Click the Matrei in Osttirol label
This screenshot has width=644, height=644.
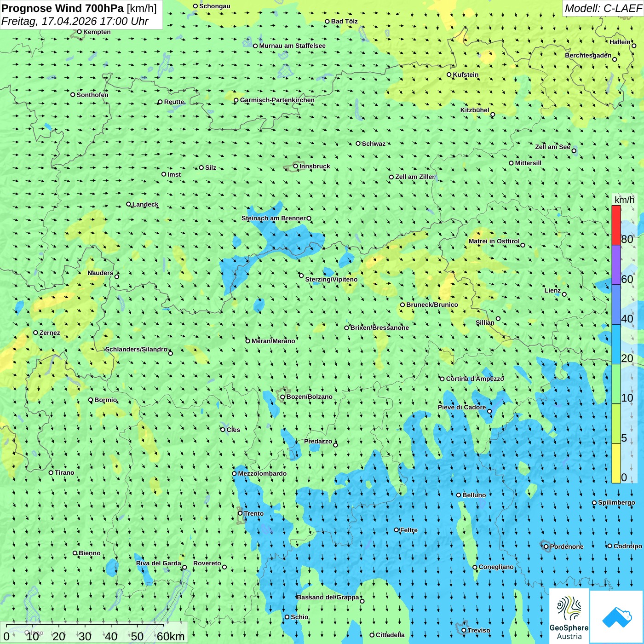(494, 241)
